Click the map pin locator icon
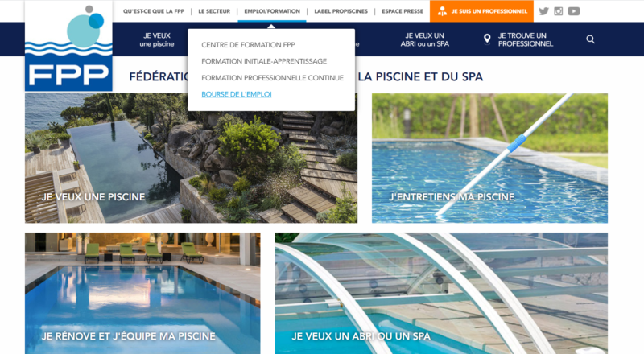 487,39
